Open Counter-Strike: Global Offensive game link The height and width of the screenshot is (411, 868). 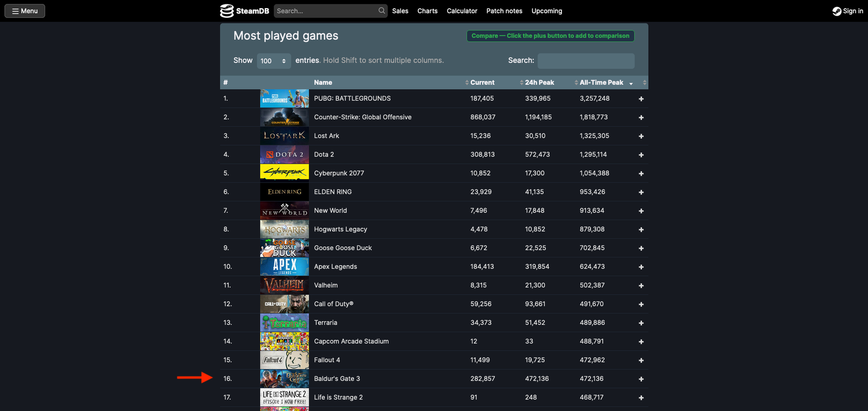pos(362,117)
